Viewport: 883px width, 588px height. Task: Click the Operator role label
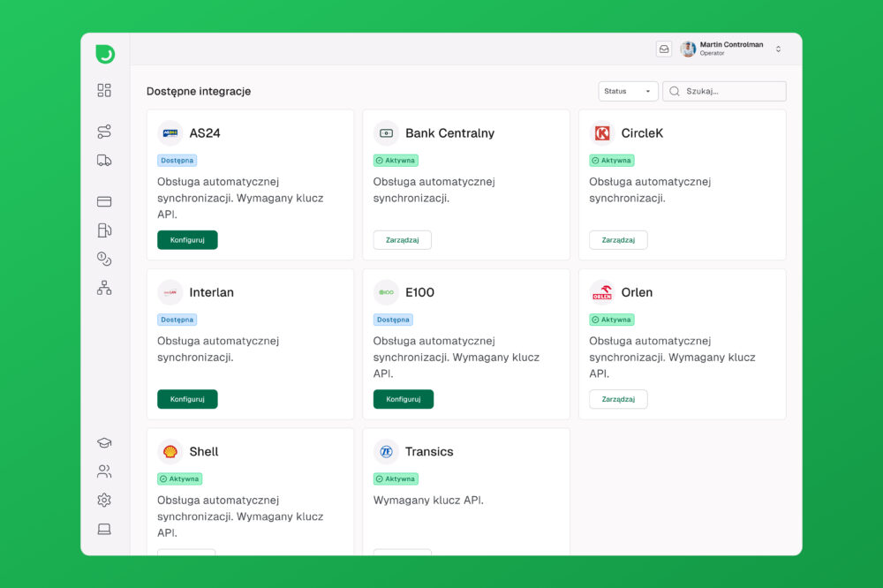tap(712, 54)
